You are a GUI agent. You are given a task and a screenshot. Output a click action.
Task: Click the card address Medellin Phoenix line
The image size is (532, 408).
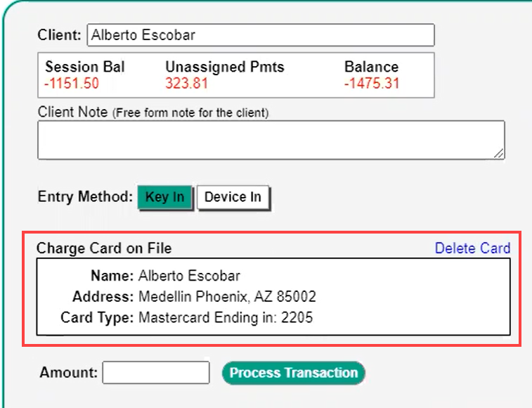click(227, 296)
